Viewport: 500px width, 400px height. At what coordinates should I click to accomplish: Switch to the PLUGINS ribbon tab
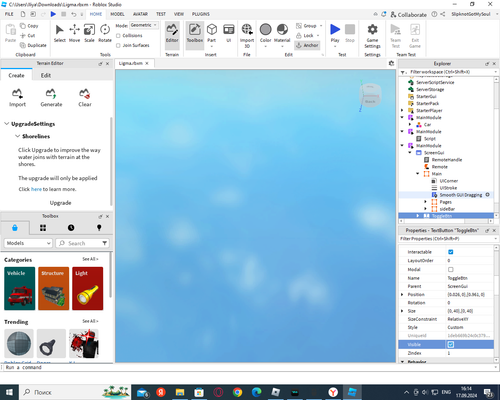(201, 14)
